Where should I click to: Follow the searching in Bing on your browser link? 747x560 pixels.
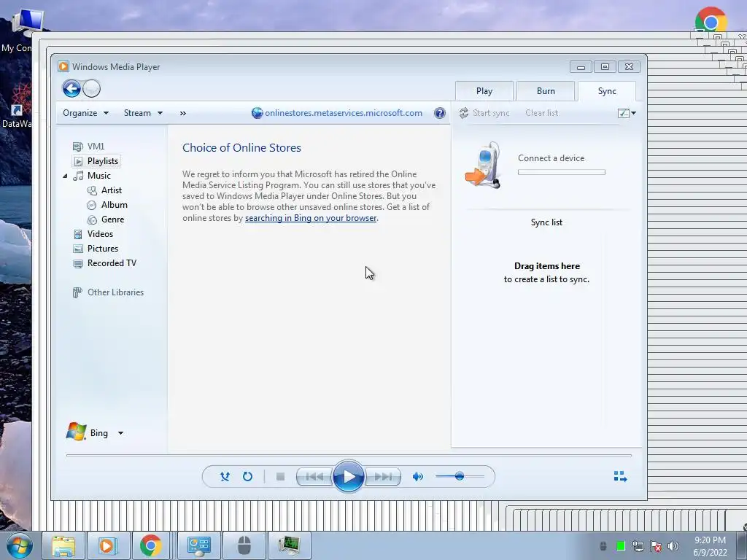point(311,218)
